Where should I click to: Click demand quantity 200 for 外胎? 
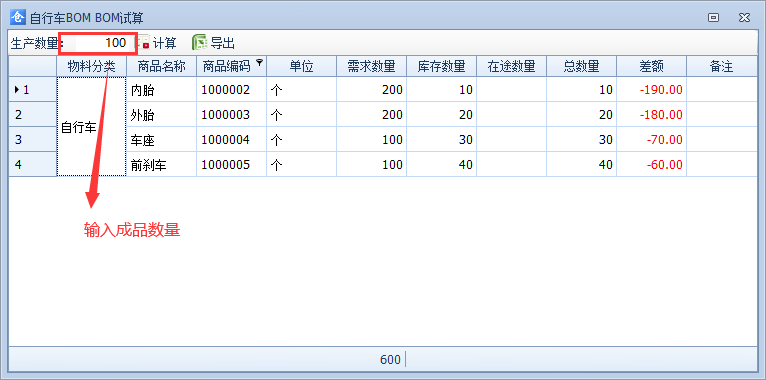coord(371,114)
